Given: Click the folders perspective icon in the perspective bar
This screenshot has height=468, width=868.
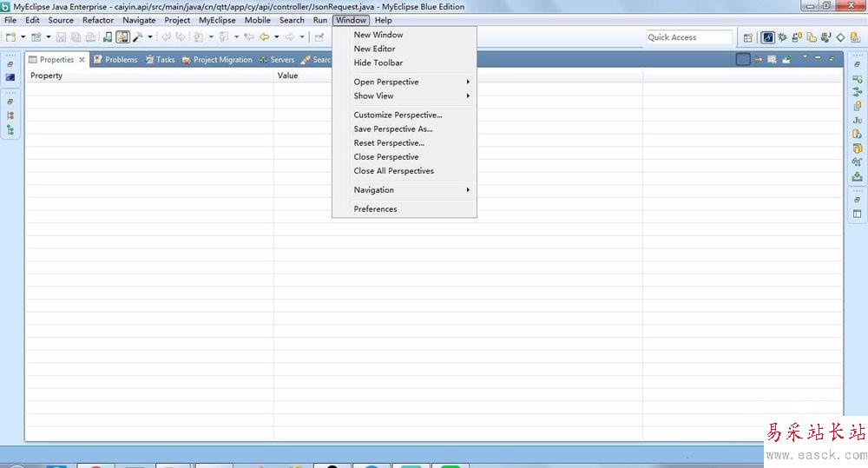Looking at the screenshot, I should (812, 37).
